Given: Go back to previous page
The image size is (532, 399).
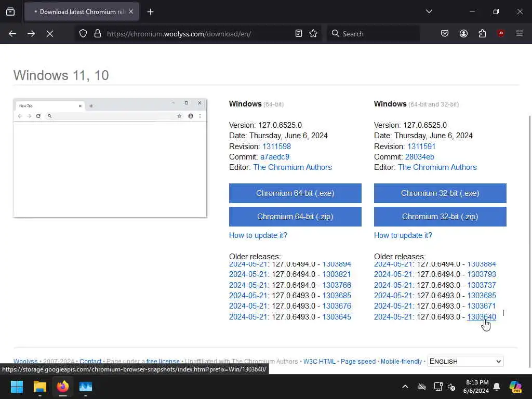Looking at the screenshot, I should point(12,34).
